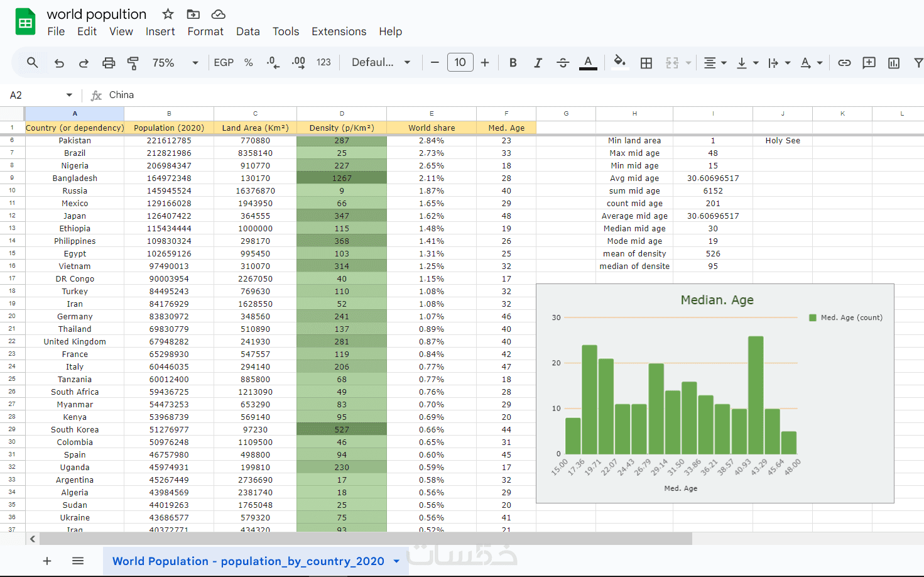Image resolution: width=924 pixels, height=577 pixels.
Task: Select row 12 header
Action: point(12,216)
